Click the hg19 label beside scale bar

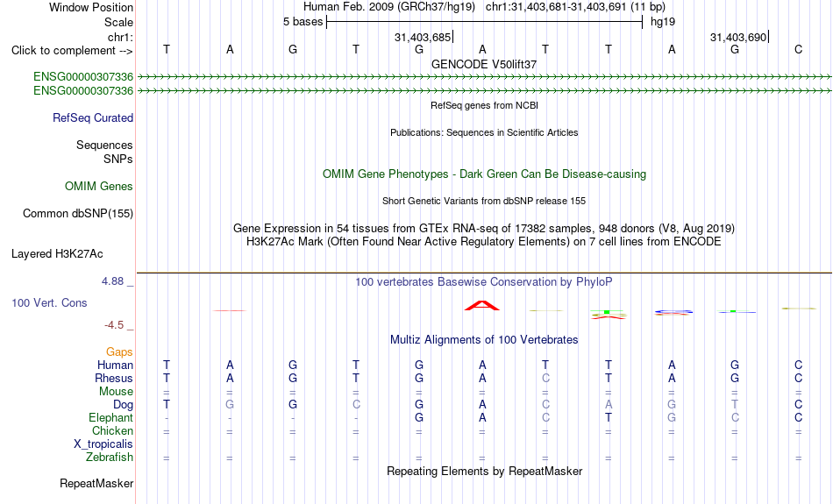[663, 22]
